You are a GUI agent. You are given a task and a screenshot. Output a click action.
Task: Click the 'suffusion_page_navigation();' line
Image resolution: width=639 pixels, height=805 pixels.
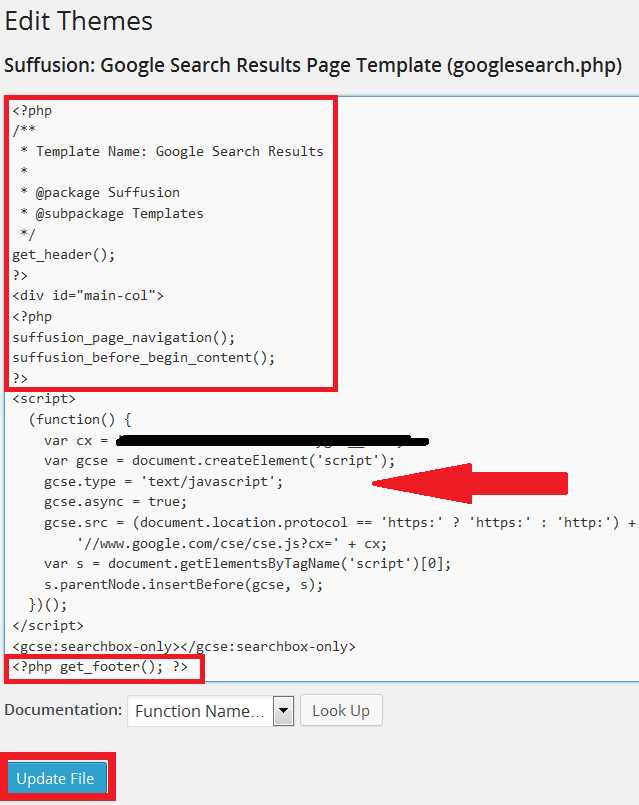pos(124,337)
